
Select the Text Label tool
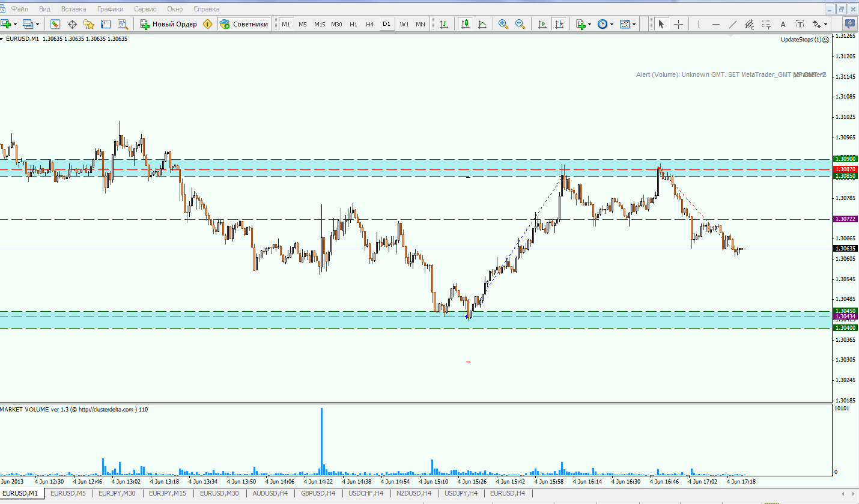point(800,24)
